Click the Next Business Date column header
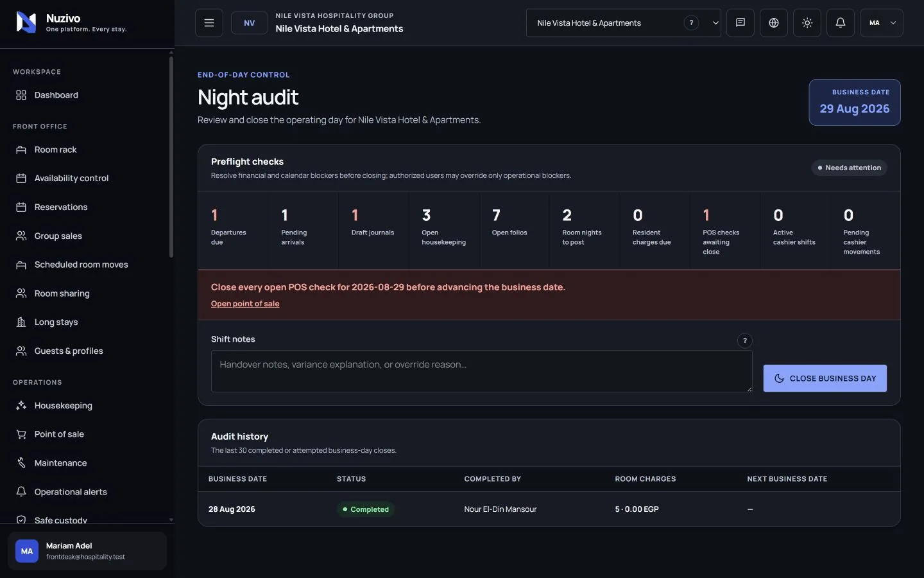Screen dimensions: 924x578 (x=787, y=479)
